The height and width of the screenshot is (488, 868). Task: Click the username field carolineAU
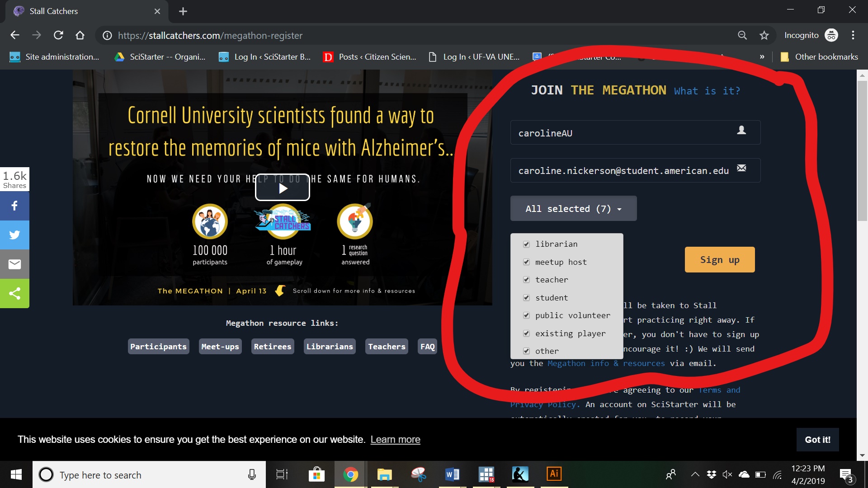[x=635, y=132]
